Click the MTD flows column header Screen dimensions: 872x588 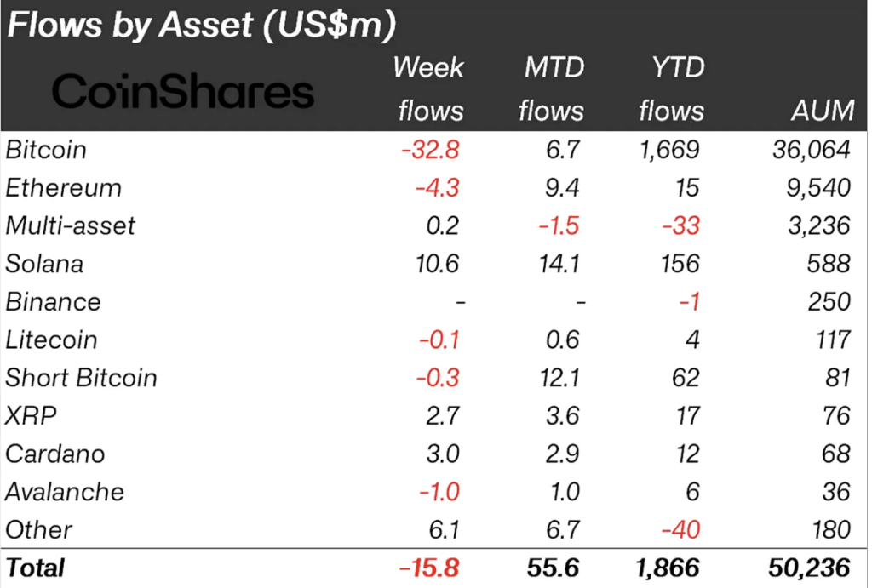[x=552, y=88]
